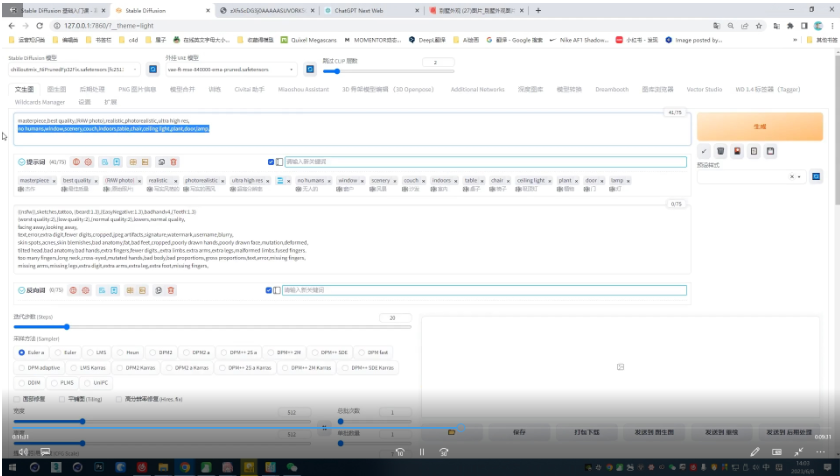Adjust the width slider
This screenshot has height=476, width=840.
pyautogui.click(x=162, y=421)
